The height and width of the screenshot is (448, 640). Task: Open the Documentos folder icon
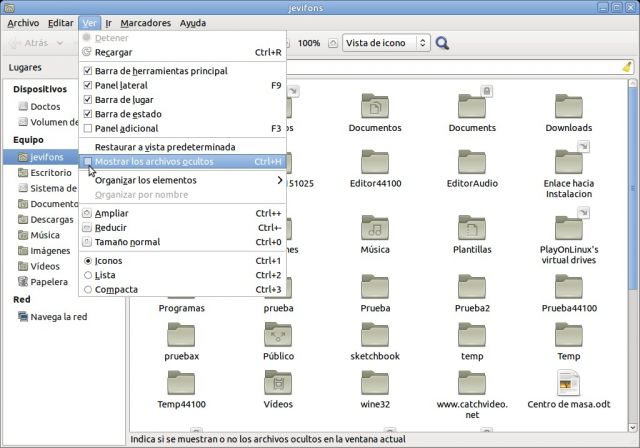pyautogui.click(x=374, y=107)
